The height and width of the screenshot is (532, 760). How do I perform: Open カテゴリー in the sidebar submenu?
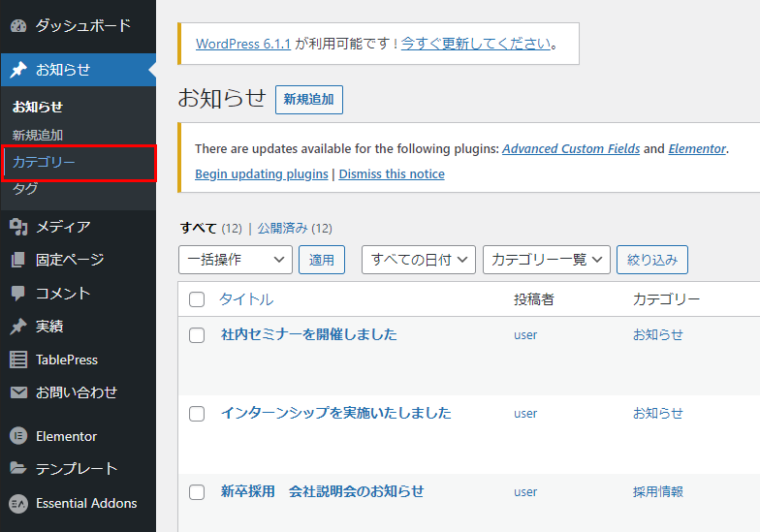click(45, 162)
